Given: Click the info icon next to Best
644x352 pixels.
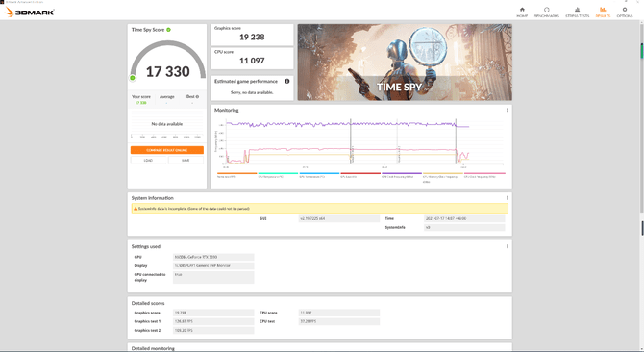Looking at the screenshot, I should [x=198, y=97].
